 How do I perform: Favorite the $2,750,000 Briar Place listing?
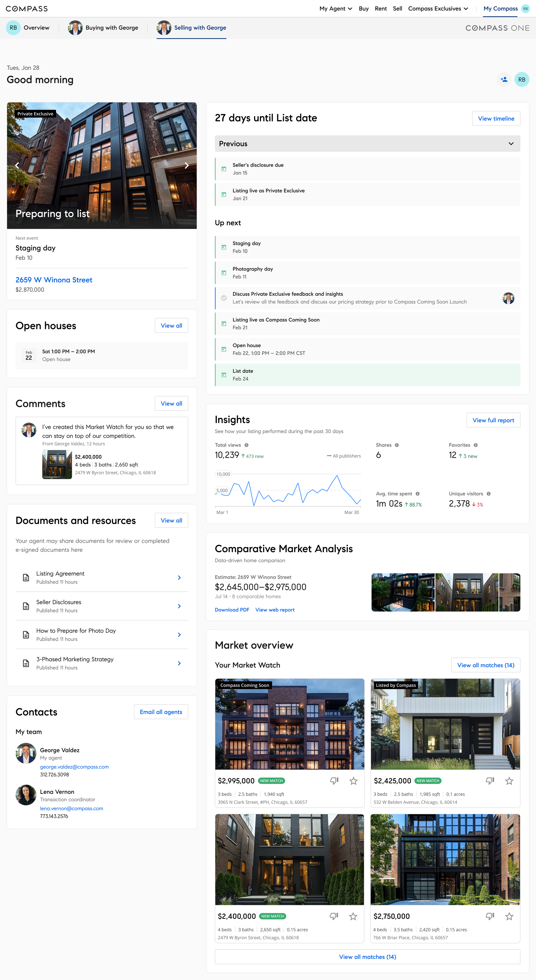coord(509,916)
